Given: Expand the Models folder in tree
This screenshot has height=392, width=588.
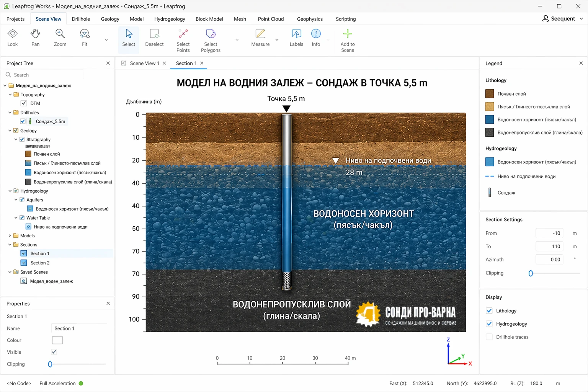Looking at the screenshot, I should (x=10, y=236).
